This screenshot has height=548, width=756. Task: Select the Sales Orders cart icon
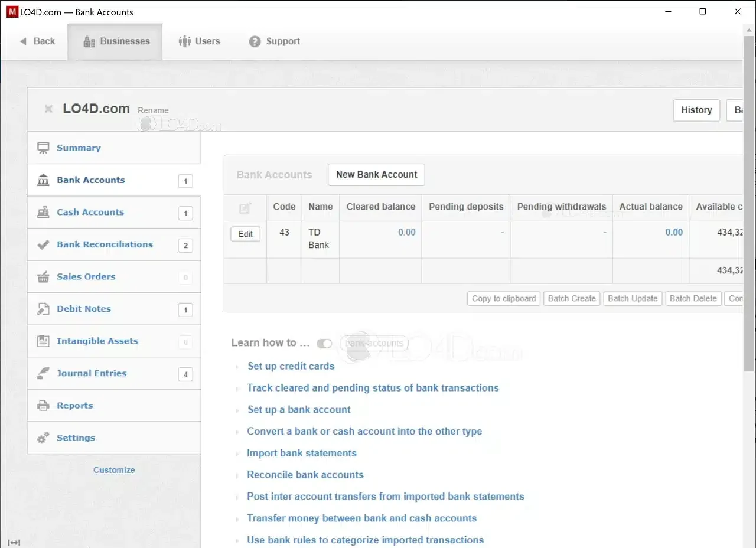[43, 276]
